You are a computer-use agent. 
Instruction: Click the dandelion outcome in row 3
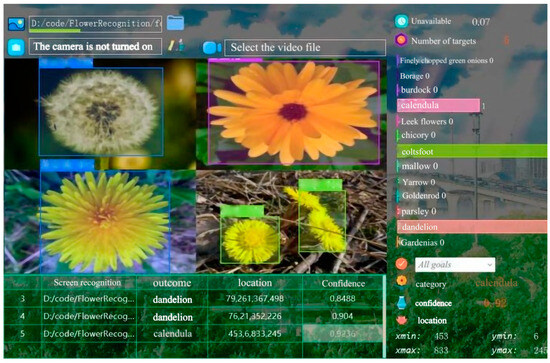click(172, 300)
